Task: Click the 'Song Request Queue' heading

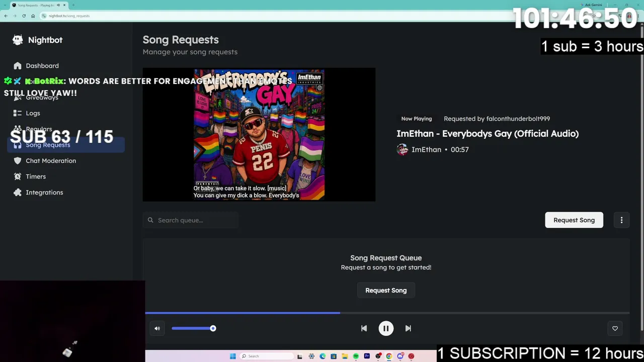Action: pyautogui.click(x=386, y=258)
